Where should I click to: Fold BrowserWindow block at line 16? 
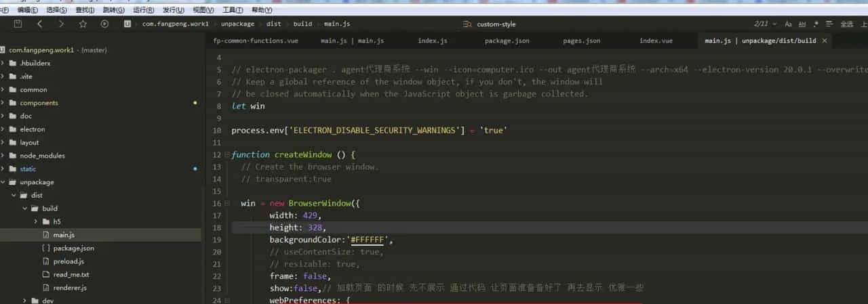(x=227, y=204)
